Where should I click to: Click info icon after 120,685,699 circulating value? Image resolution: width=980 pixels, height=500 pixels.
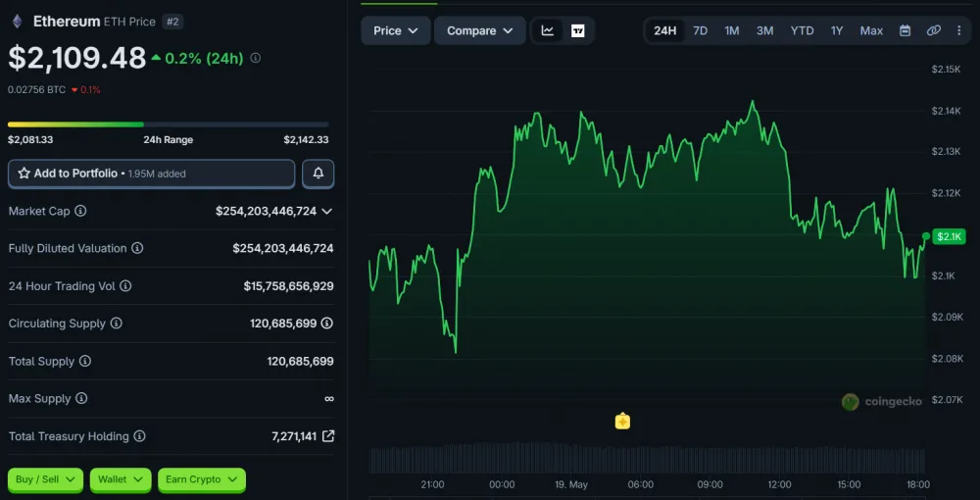click(327, 324)
